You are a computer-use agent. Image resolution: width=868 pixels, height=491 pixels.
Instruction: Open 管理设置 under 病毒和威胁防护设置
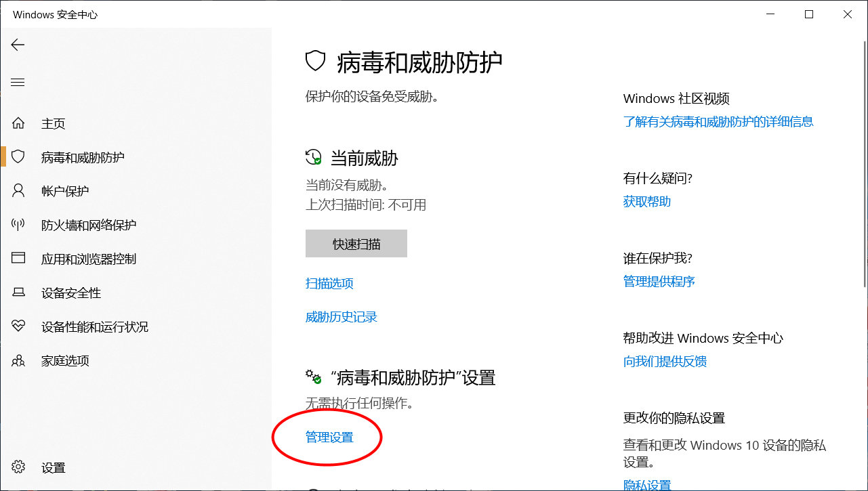327,437
